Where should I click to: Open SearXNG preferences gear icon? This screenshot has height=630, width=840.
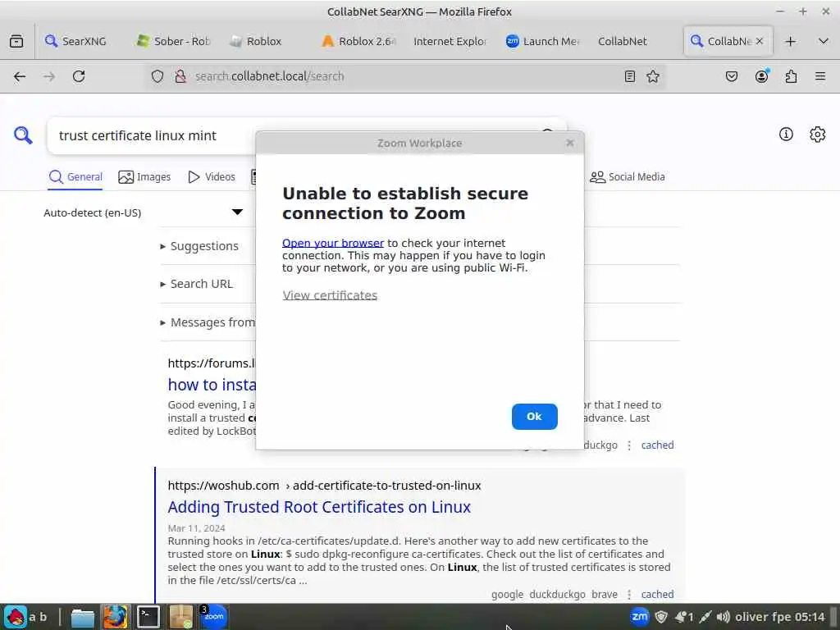tap(818, 134)
